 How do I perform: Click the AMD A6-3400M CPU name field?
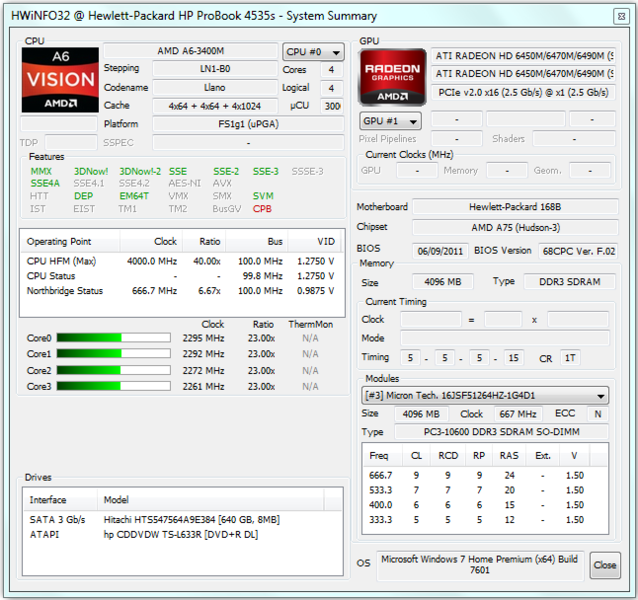190,51
